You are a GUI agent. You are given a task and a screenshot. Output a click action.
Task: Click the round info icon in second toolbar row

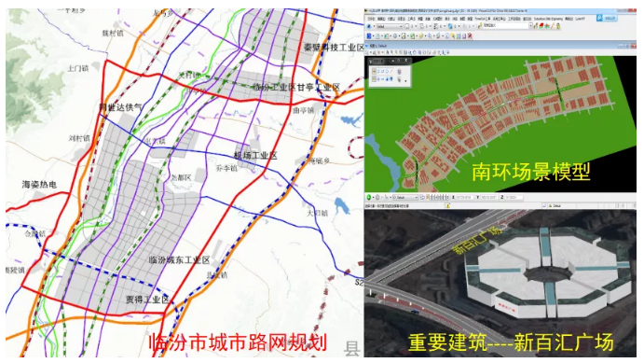pos(446,36)
